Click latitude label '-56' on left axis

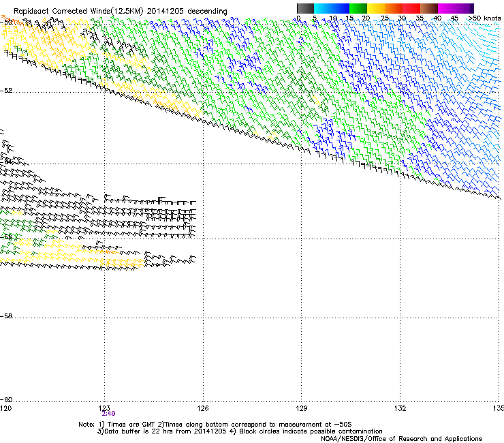click(x=6, y=237)
